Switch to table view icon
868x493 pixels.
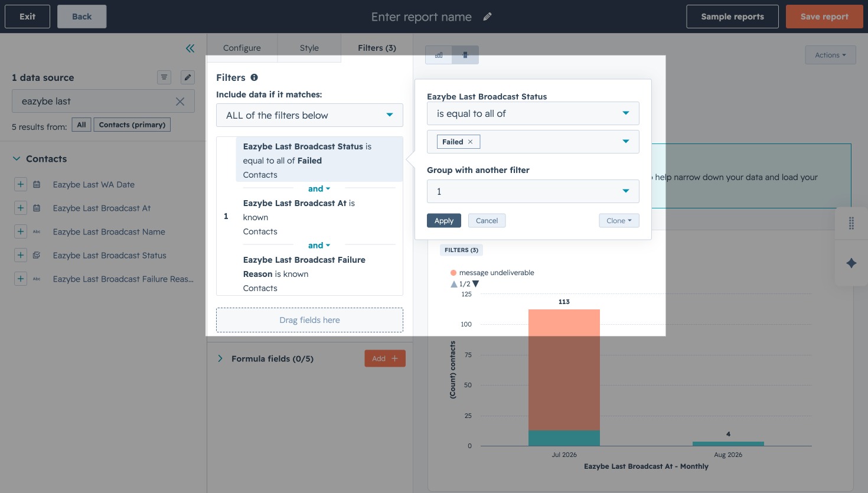tap(465, 55)
